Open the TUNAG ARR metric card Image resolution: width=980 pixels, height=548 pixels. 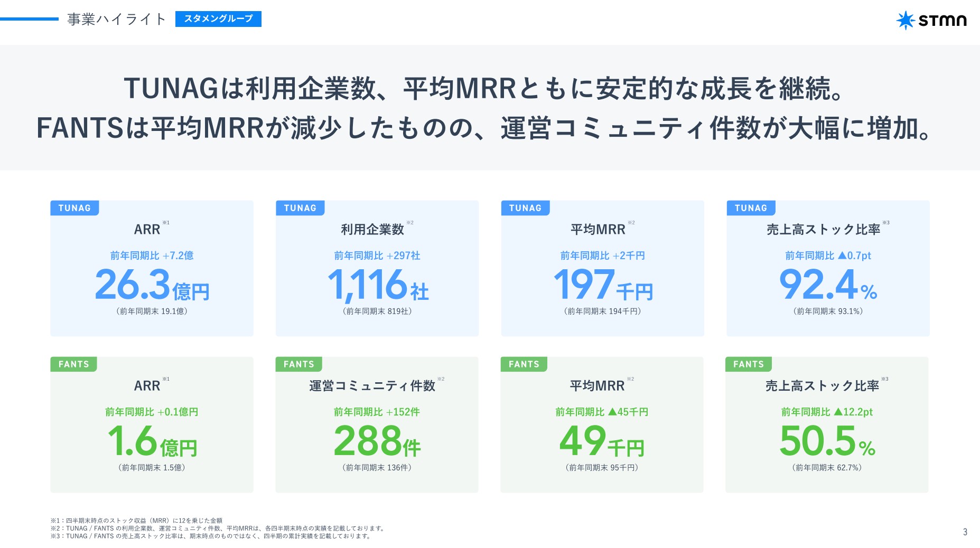152,267
